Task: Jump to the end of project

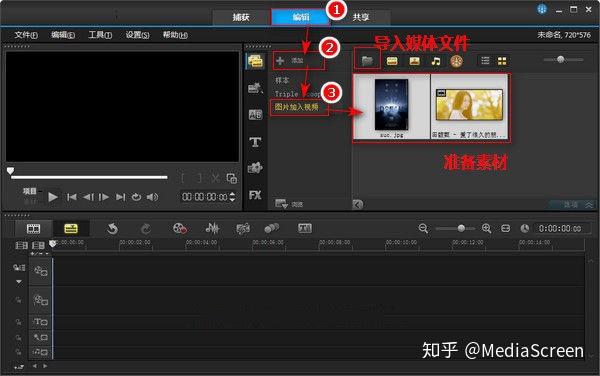Action: 121,197
